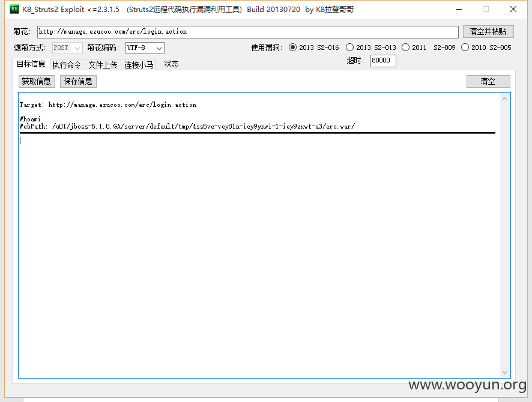Image resolution: width=532 pixels, height=402 pixels.
Task: Click the Whoami line in output
Action: click(x=32, y=119)
